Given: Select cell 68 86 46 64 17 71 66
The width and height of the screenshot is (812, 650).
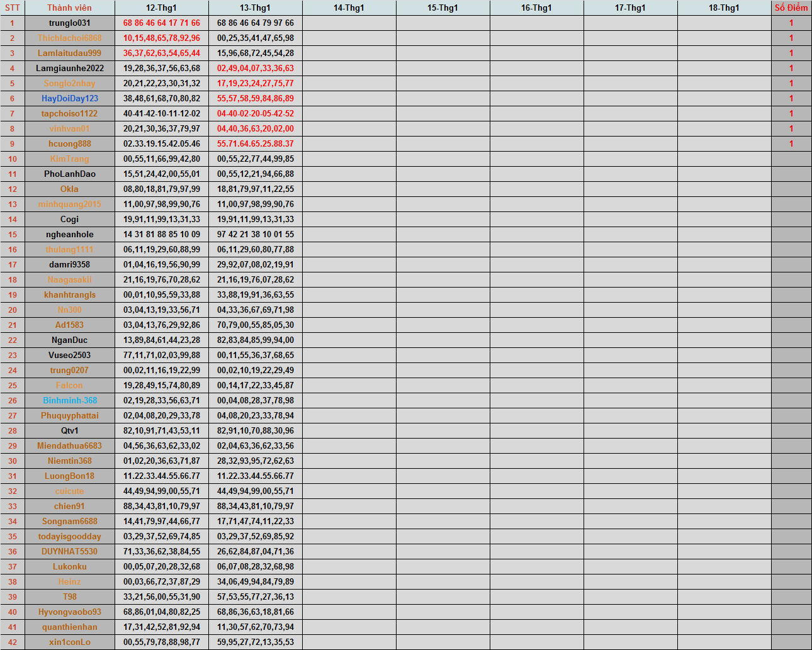Looking at the screenshot, I should point(162,23).
